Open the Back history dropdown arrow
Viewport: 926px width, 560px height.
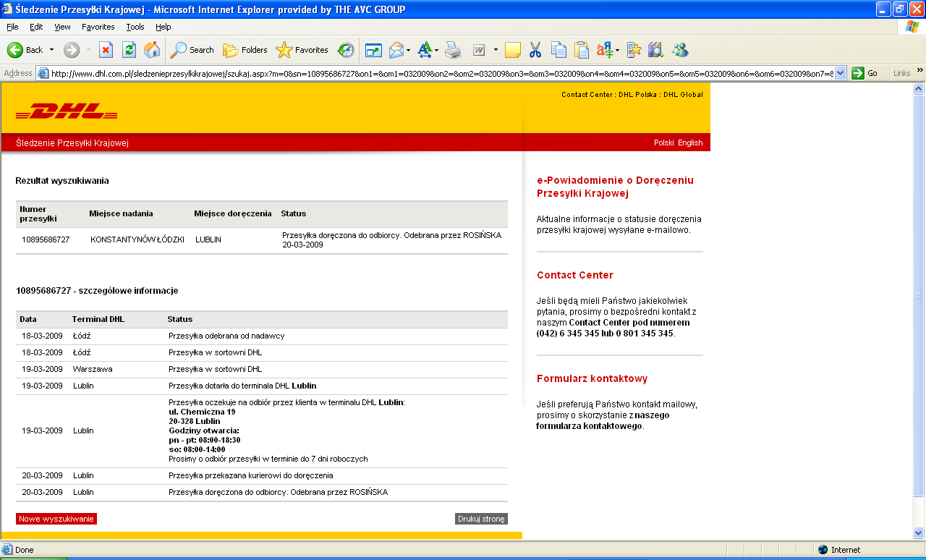coord(51,50)
